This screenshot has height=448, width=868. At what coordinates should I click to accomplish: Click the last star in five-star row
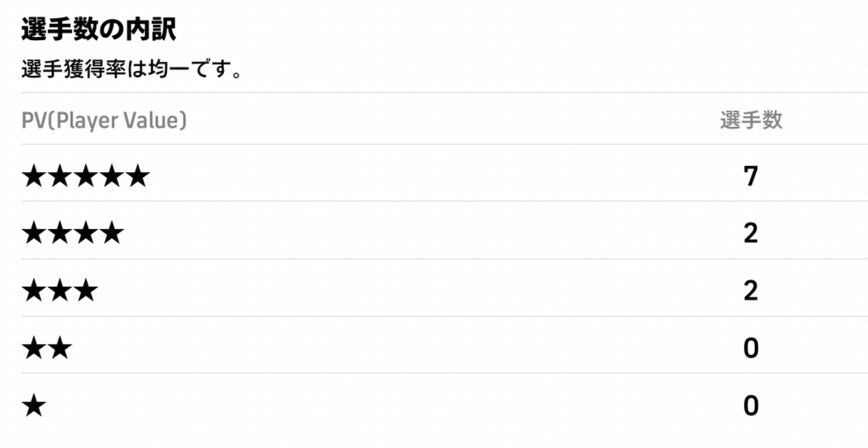(138, 177)
